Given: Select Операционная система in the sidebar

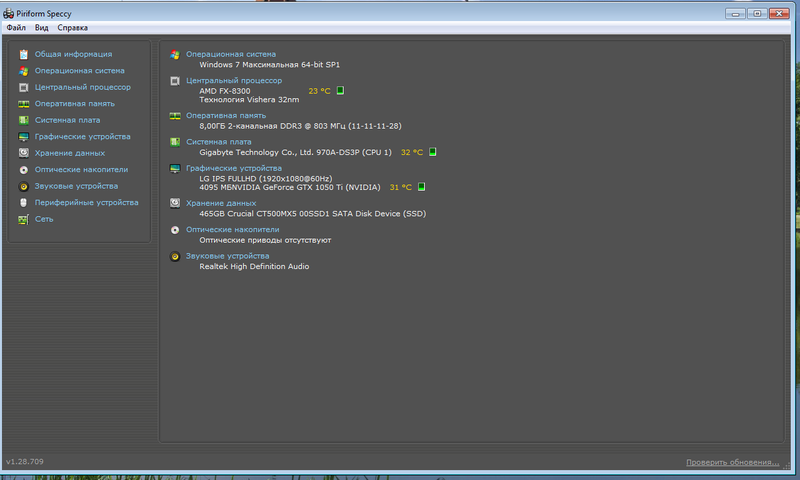Looking at the screenshot, I should (80, 70).
